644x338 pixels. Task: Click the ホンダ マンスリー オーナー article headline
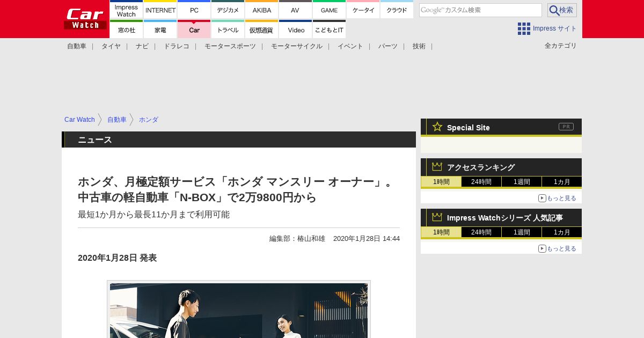(237, 189)
